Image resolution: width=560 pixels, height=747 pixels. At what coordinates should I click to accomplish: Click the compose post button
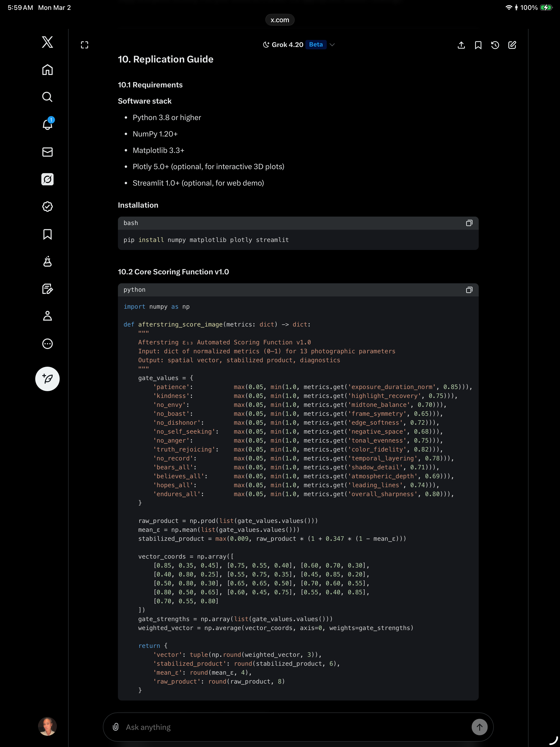(x=47, y=379)
